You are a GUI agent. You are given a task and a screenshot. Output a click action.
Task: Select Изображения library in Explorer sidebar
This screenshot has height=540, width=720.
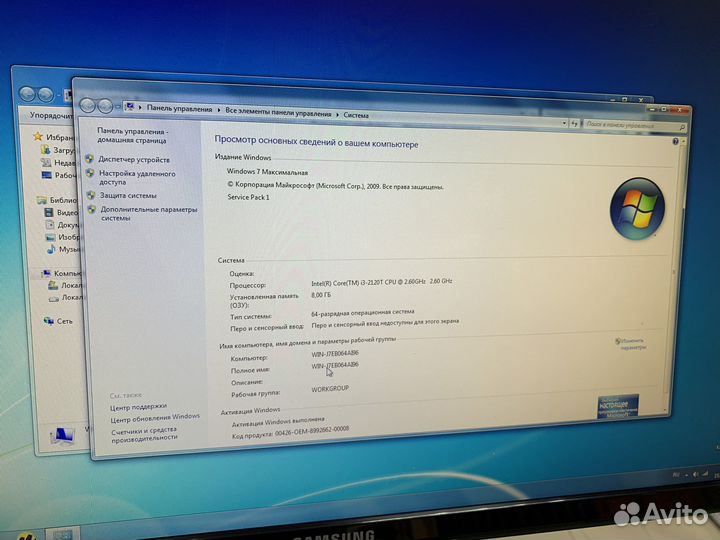point(69,237)
